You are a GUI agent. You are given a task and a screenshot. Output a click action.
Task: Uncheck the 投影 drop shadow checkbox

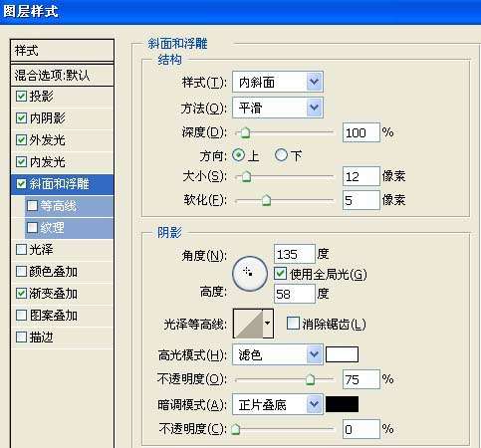click(x=21, y=97)
